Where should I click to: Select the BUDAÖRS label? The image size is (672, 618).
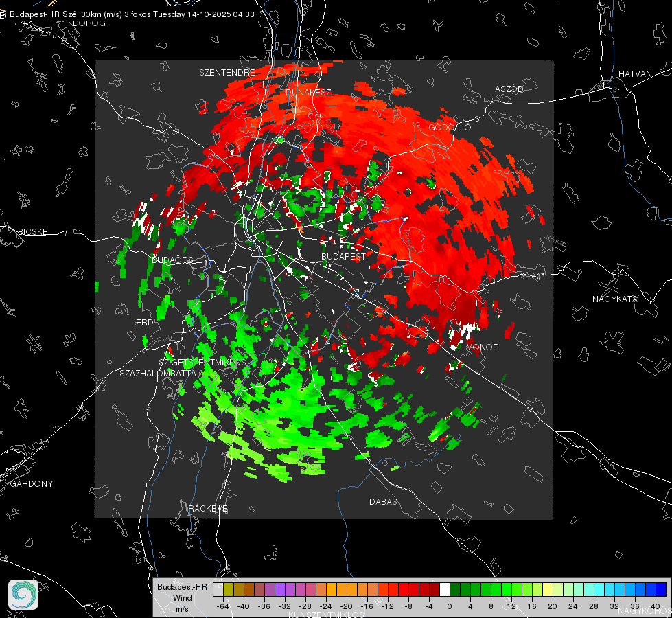point(173,260)
